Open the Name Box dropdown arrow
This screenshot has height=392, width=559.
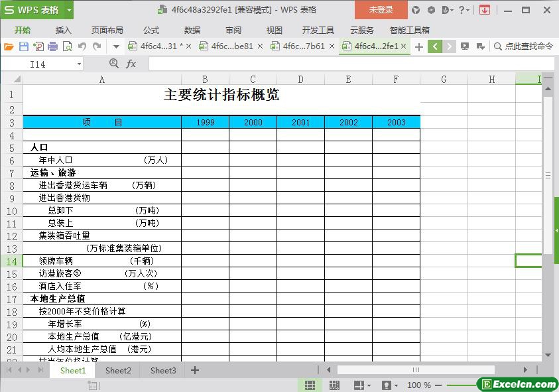[79, 64]
